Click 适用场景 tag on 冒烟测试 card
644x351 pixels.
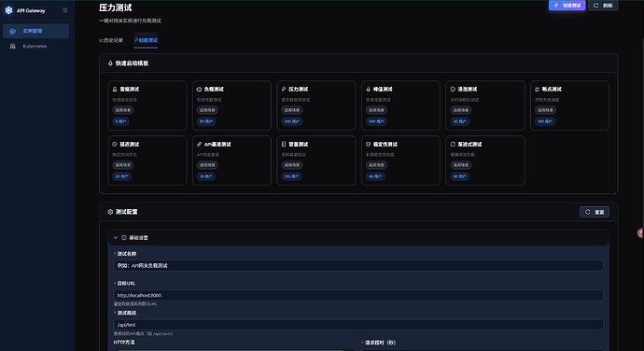click(x=123, y=110)
